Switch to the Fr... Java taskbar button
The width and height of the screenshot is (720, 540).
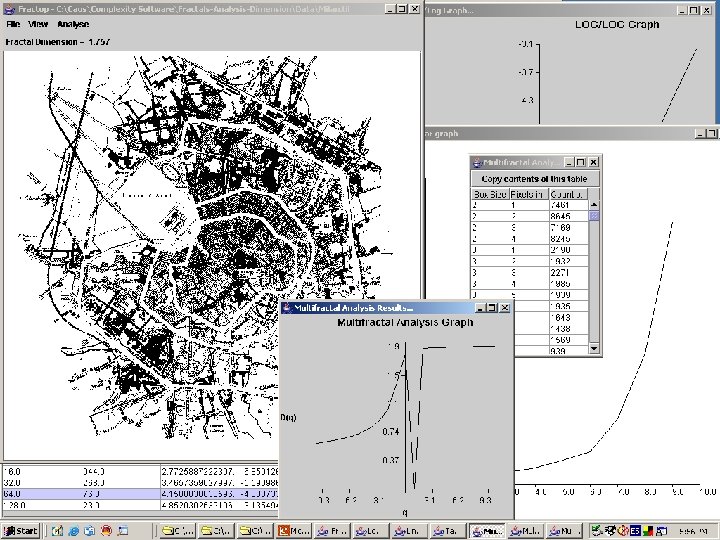[x=334, y=529]
